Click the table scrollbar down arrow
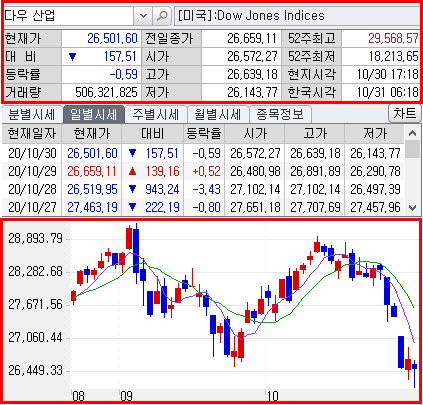 tap(413, 208)
